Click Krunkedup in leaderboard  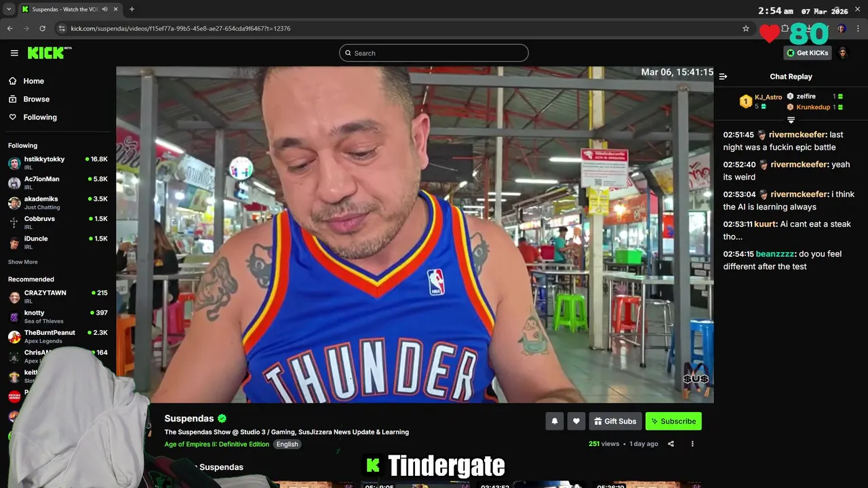point(813,107)
